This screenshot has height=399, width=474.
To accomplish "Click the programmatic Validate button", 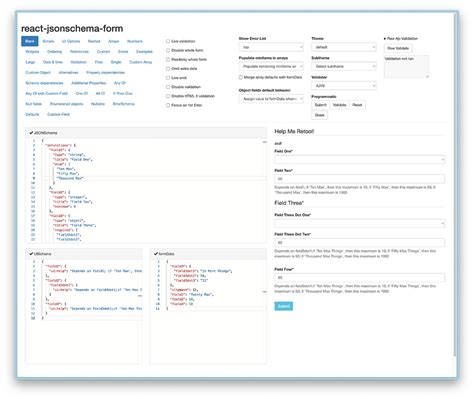I will pyautogui.click(x=339, y=105).
